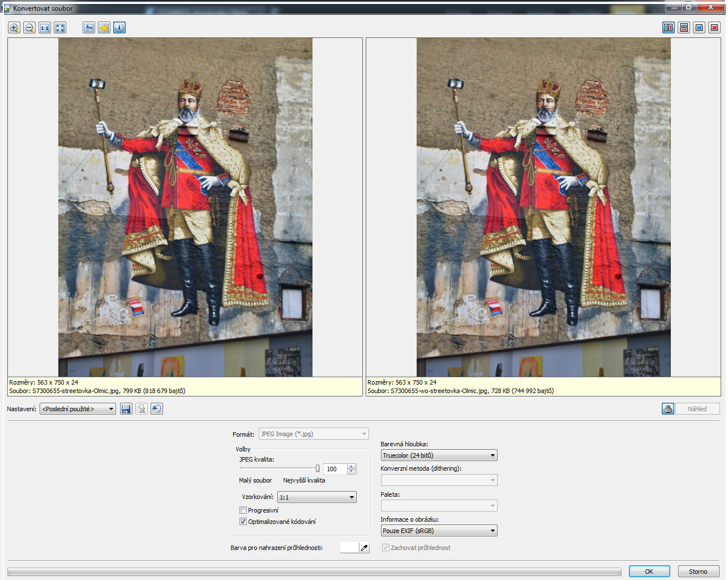Screen dimensions: 728x580
Task: Save the current settings preset
Action: click(126, 409)
